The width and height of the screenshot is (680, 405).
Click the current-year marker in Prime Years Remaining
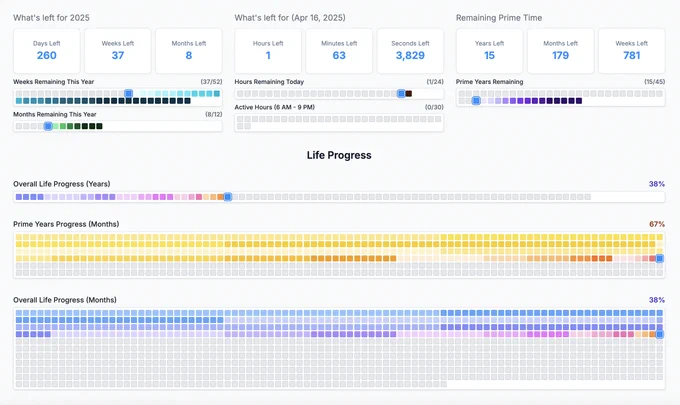(476, 101)
